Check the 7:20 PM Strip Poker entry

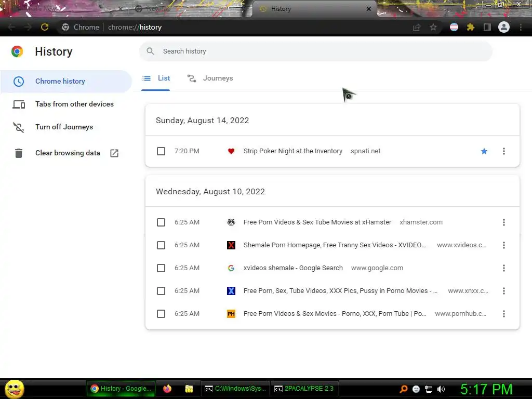pyautogui.click(x=161, y=151)
